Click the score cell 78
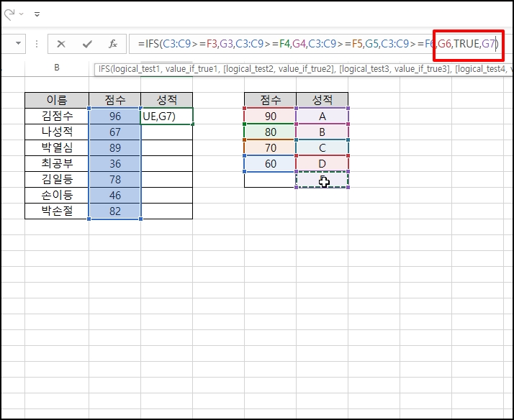The height and width of the screenshot is (420, 514). click(115, 179)
